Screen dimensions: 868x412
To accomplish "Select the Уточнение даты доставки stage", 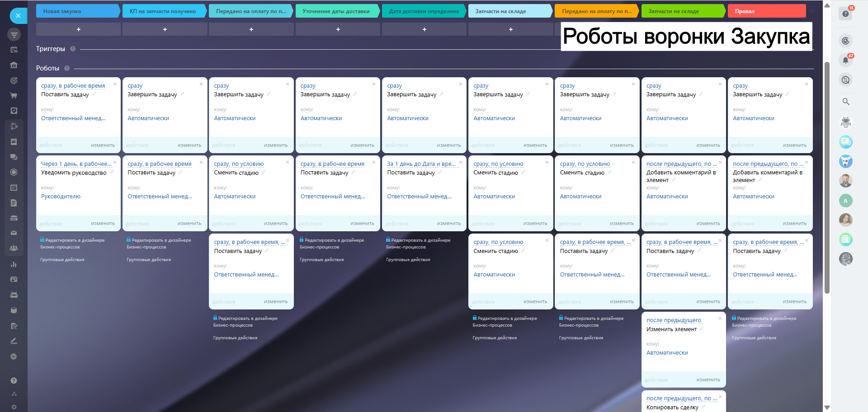I will click(337, 11).
